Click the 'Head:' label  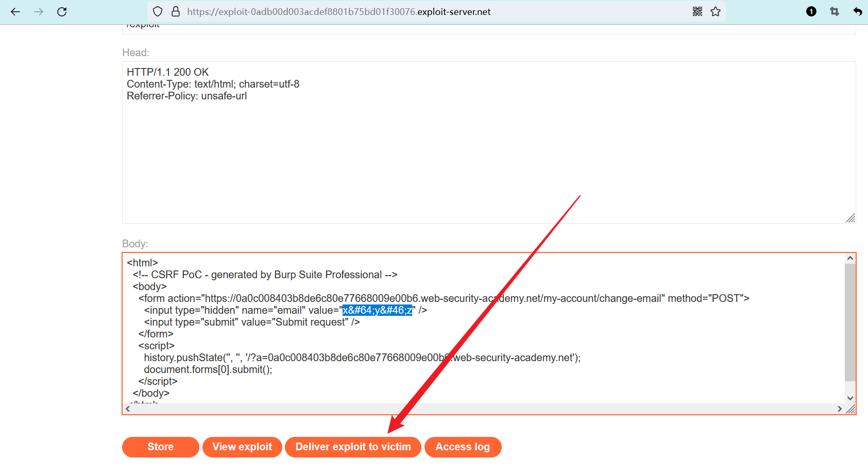(x=136, y=53)
